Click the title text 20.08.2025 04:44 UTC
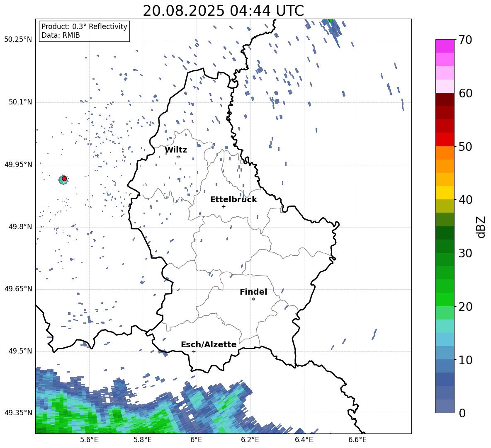 click(223, 11)
